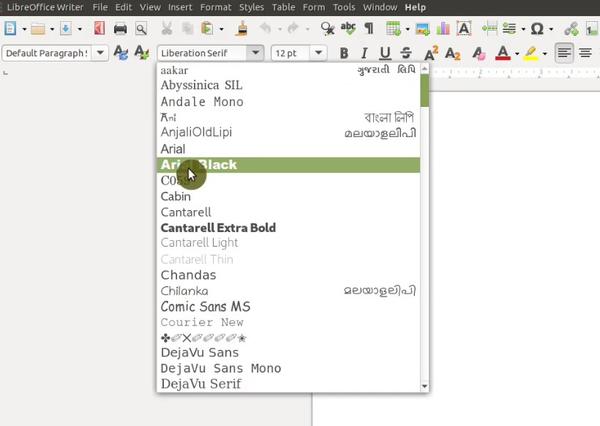Click the Redo arrow icon

293,29
